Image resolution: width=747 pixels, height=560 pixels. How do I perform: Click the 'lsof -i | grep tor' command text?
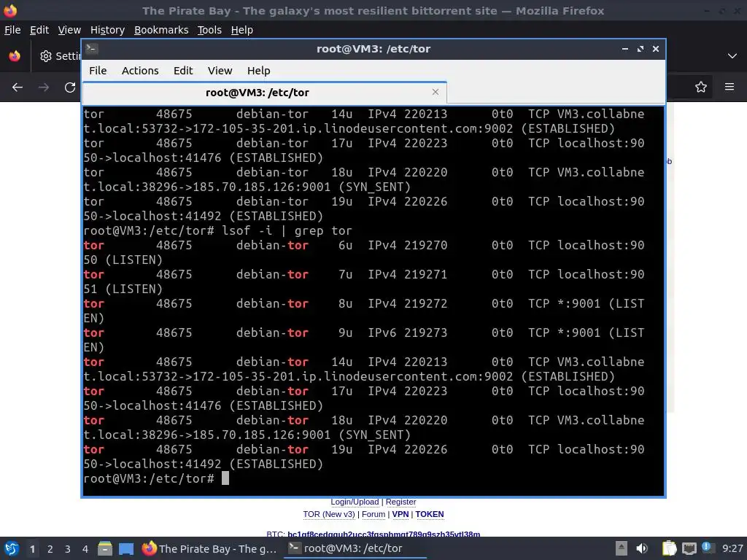tap(287, 230)
